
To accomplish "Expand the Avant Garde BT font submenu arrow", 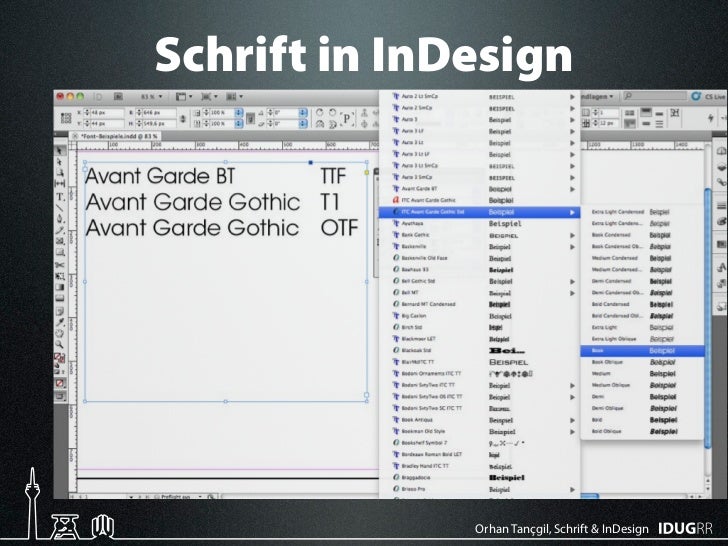I will point(572,189).
